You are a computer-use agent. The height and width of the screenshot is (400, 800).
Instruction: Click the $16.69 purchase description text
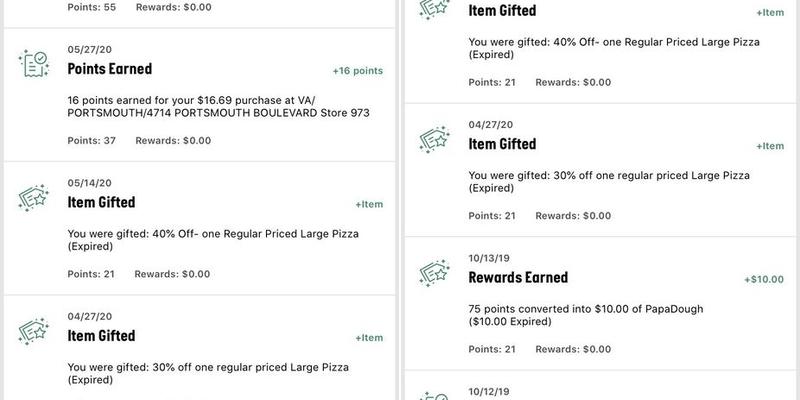(x=218, y=106)
